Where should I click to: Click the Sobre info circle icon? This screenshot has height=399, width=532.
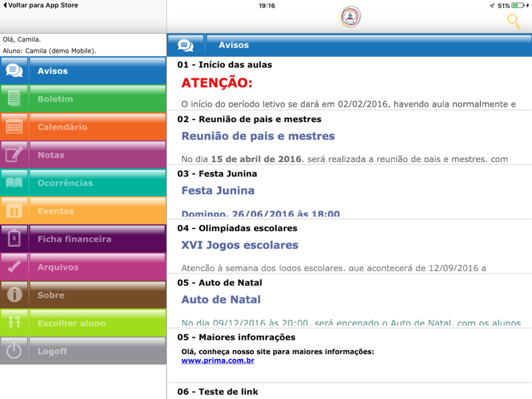coord(14,295)
